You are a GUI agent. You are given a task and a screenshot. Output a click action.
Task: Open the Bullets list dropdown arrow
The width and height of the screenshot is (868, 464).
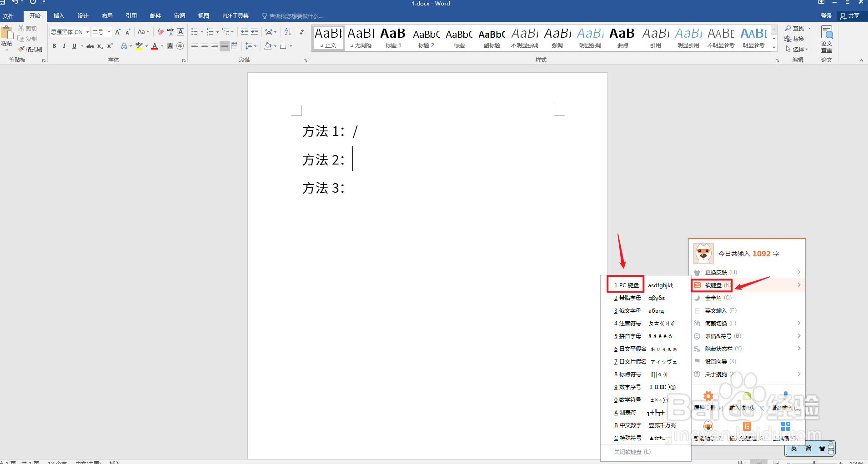(x=202, y=32)
